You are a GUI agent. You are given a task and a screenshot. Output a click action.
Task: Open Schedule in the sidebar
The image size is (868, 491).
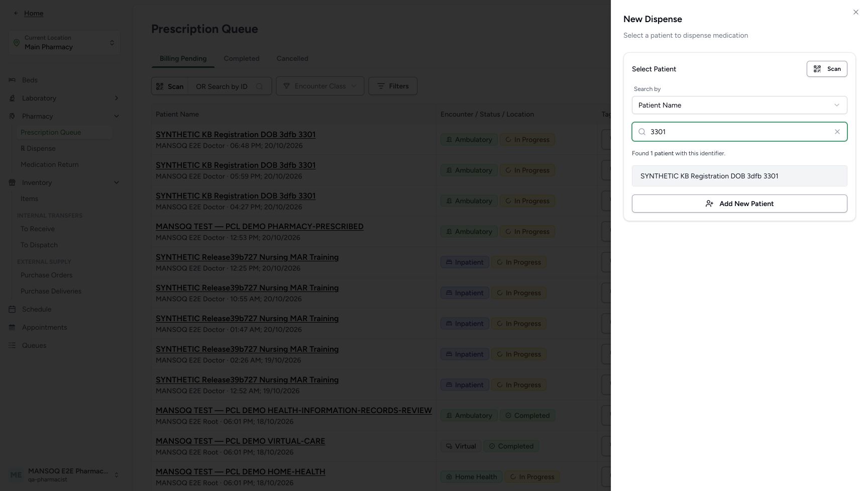37,309
